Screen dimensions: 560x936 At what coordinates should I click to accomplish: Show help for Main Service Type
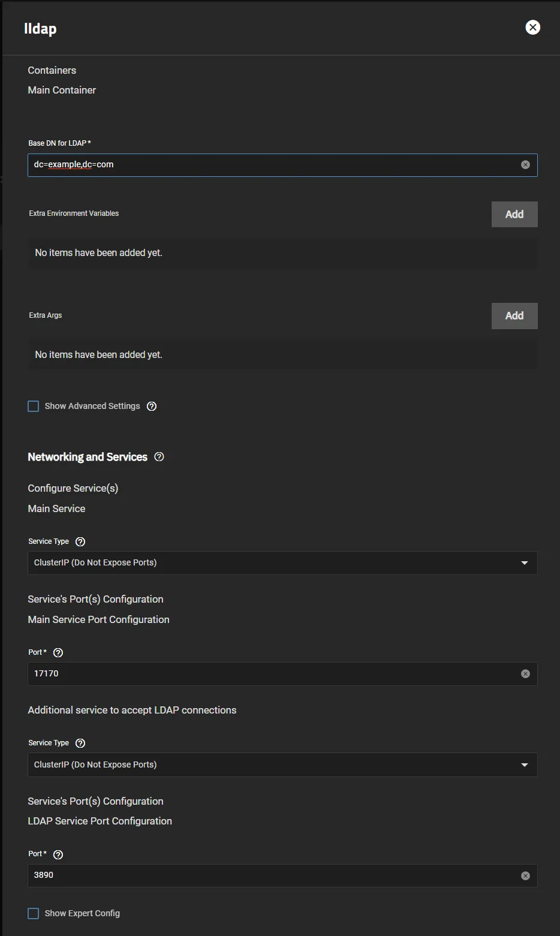click(x=80, y=541)
